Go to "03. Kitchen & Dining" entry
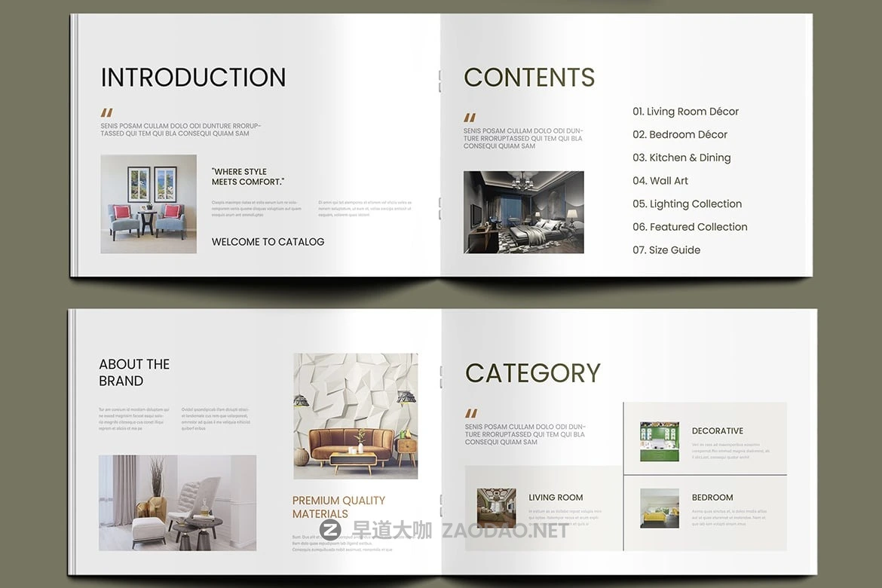 pyautogui.click(x=681, y=158)
